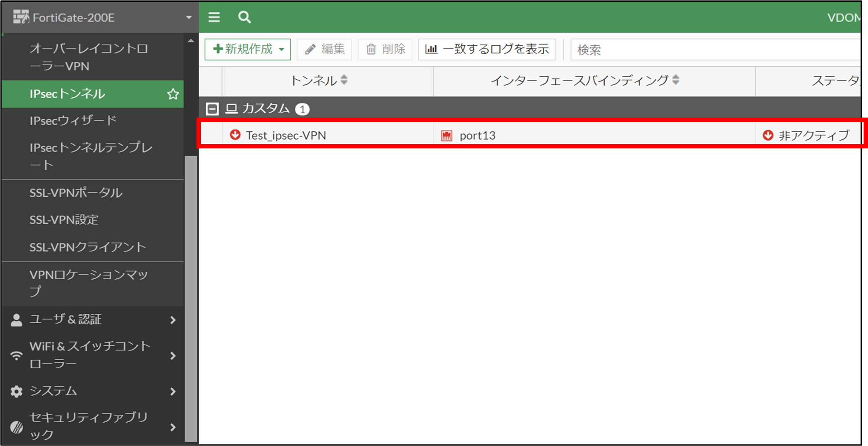
Task: Click the port13 interface icon
Action: tap(447, 135)
